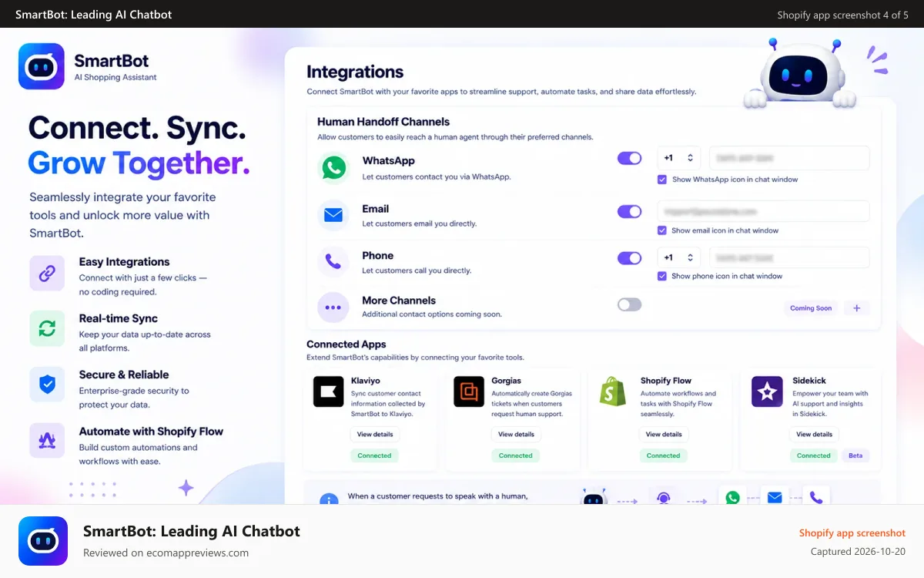
Task: Click 'Reviewed on ecomappreviews.com' text
Action: click(x=166, y=553)
